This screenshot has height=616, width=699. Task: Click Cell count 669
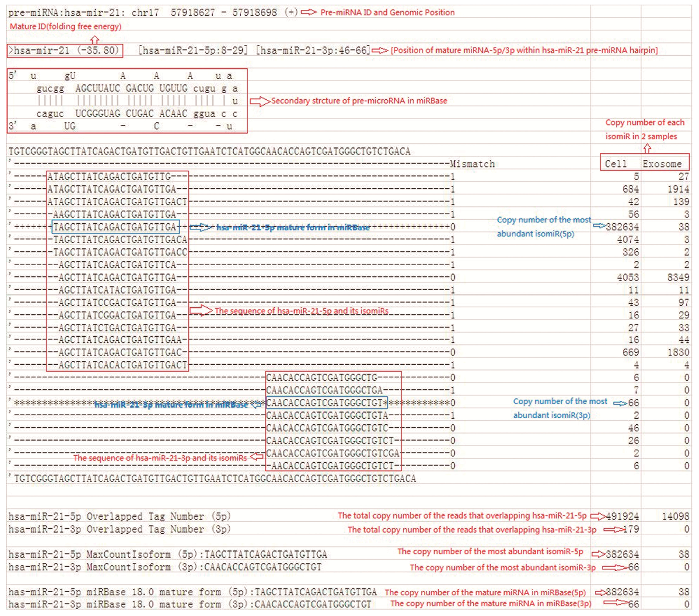coord(631,352)
